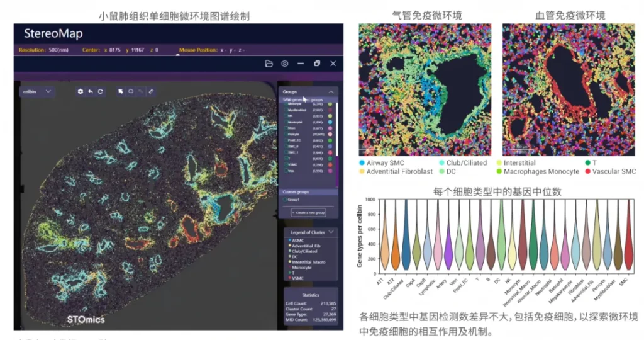
Task: Select the eraser tool
Action: (151, 91)
